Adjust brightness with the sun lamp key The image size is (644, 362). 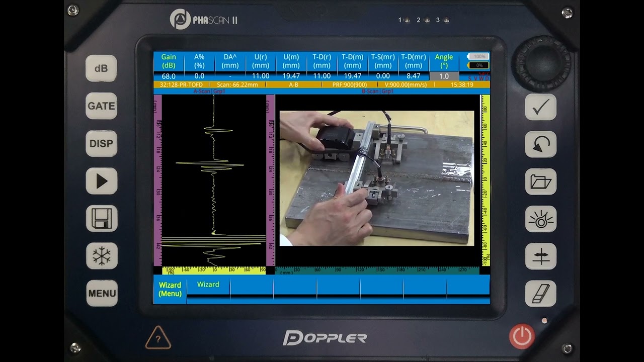point(541,219)
